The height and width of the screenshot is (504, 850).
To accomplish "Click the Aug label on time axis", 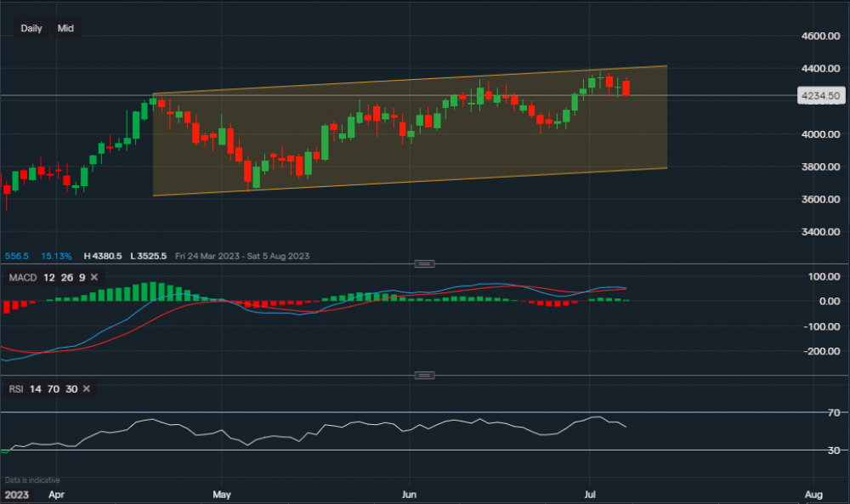I will pyautogui.click(x=813, y=493).
